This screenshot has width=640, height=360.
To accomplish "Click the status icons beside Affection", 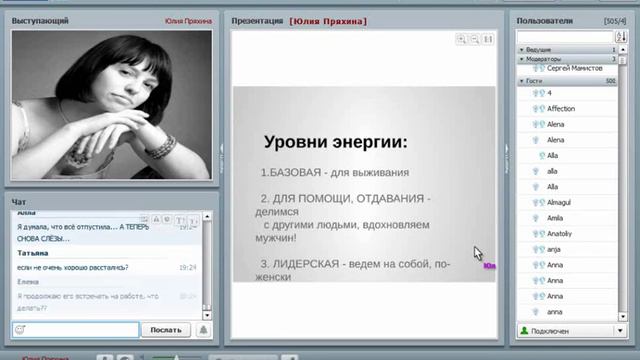I will (x=539, y=109).
